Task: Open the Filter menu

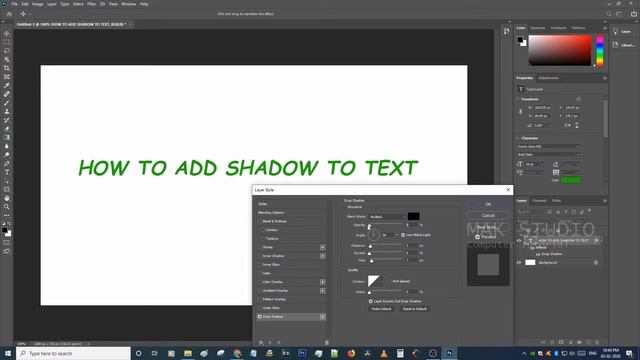Action: click(91, 4)
